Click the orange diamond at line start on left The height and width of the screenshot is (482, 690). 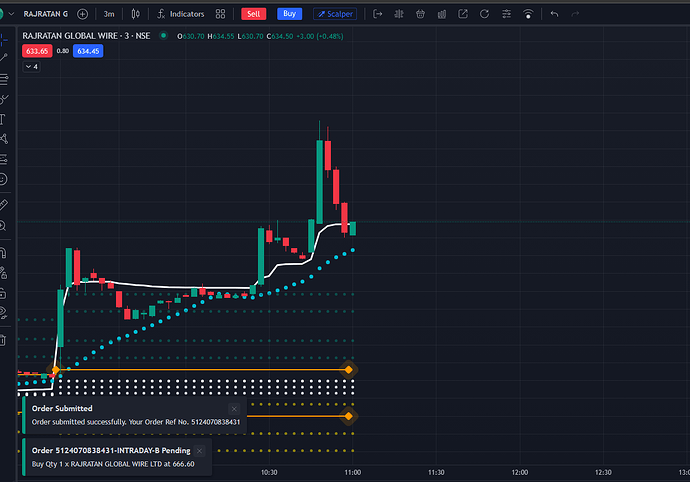point(56,370)
